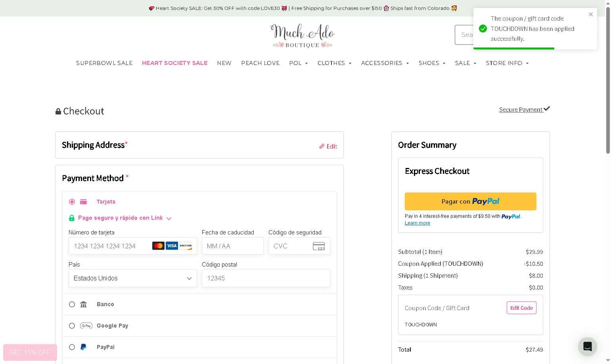
Task: Click the Visa logo in card field
Action: pos(172,246)
